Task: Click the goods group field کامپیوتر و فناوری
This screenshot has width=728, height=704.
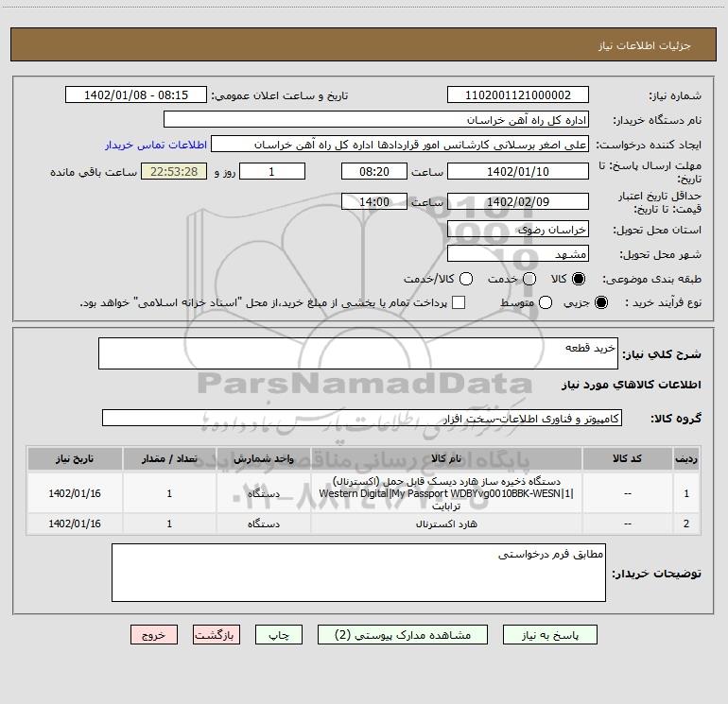Action: 362,418
